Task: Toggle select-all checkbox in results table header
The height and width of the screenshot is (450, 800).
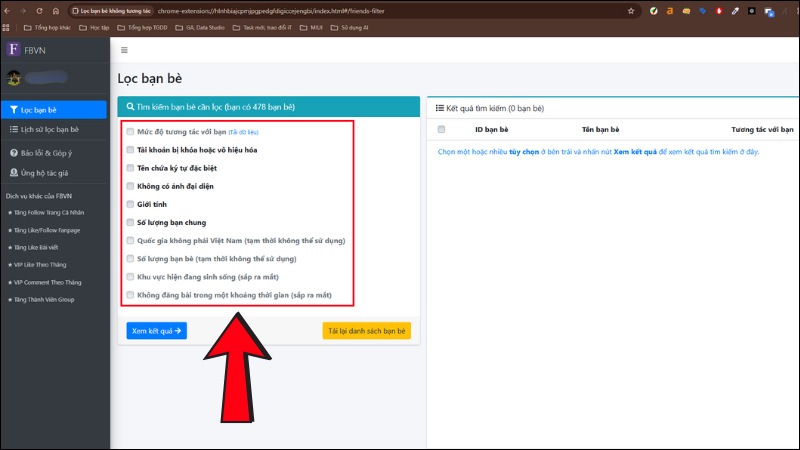Action: point(441,129)
